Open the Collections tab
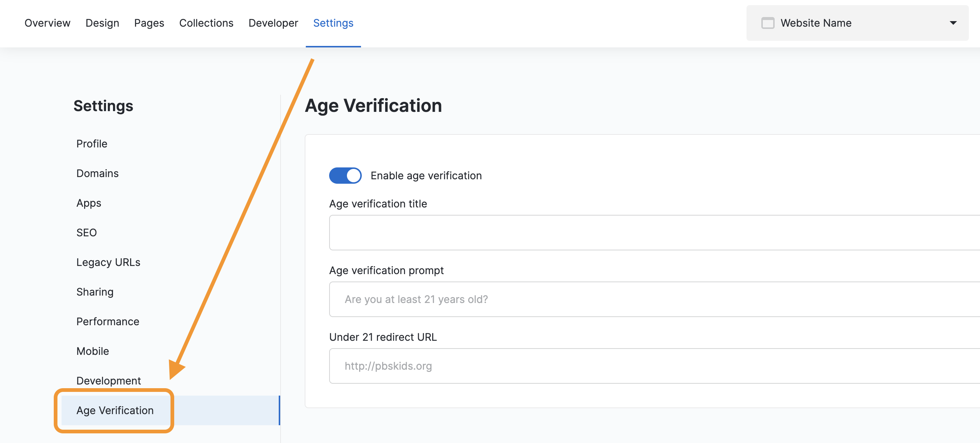The image size is (980, 443). [206, 23]
